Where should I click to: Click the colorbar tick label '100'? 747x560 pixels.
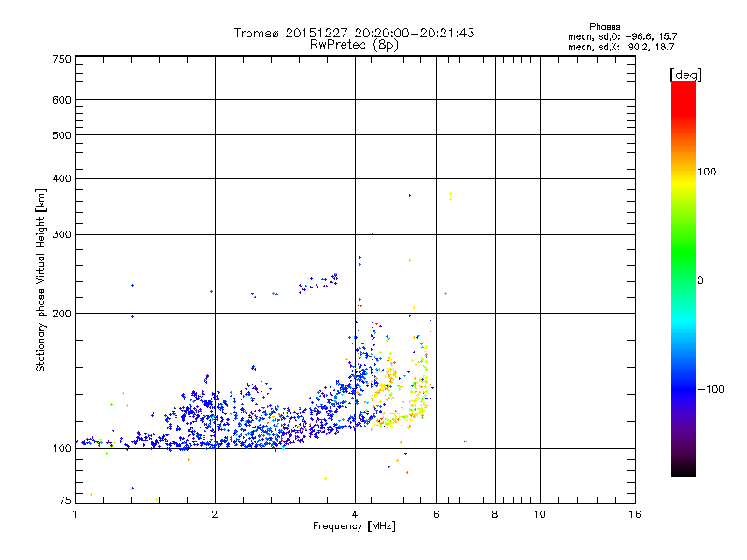(707, 172)
